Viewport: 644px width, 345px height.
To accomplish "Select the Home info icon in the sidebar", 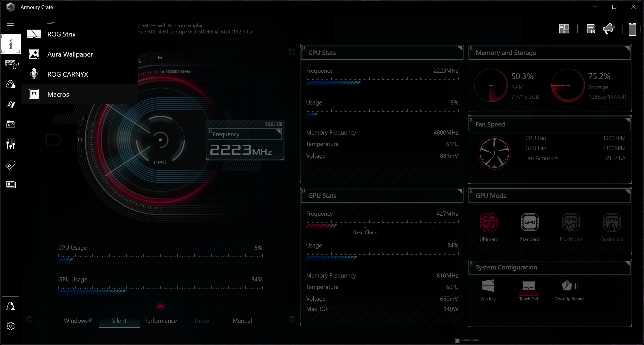I will [x=11, y=44].
